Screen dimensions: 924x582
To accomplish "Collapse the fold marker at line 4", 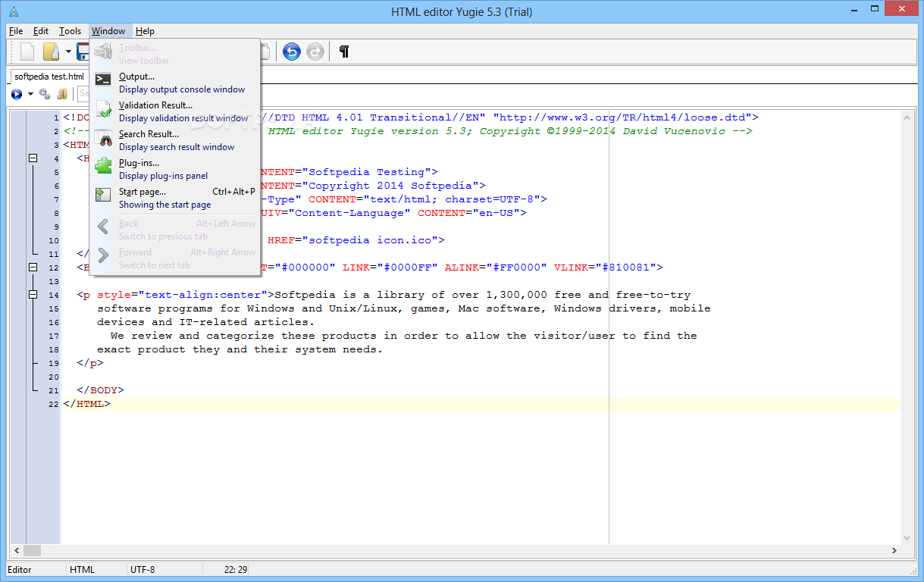I will [x=33, y=158].
